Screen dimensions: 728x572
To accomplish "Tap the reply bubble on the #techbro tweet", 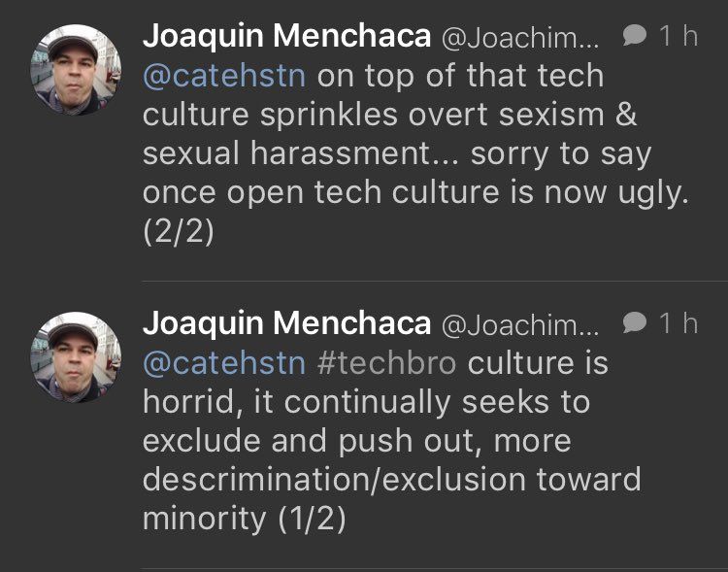I will pos(635,321).
